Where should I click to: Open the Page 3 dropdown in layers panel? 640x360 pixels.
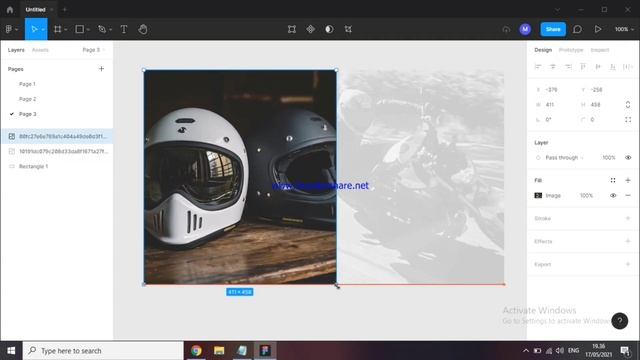tap(93, 50)
